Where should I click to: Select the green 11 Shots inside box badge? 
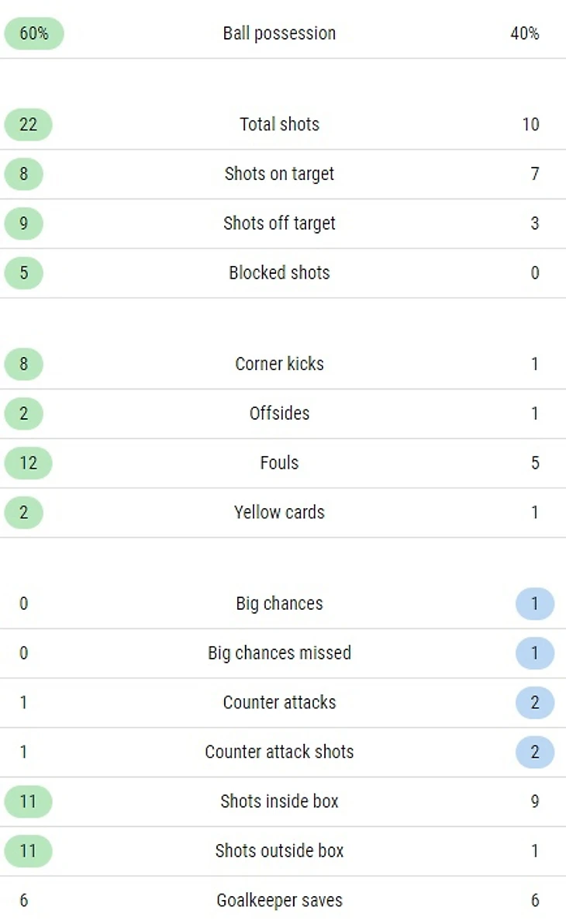[x=28, y=801]
